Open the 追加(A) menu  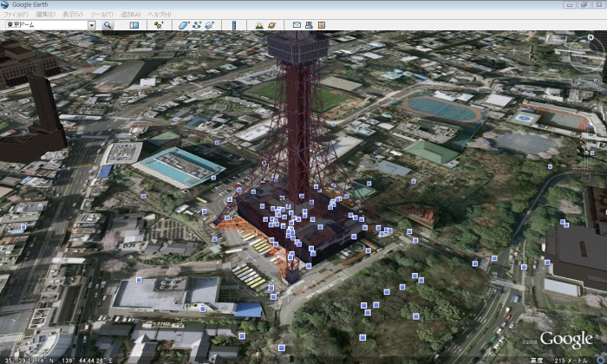point(130,14)
